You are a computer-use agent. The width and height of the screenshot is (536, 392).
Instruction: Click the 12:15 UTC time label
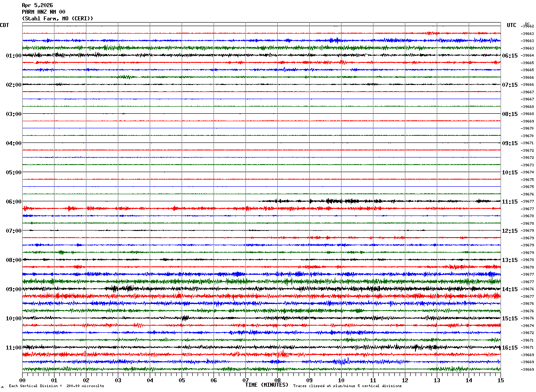(x=510, y=231)
